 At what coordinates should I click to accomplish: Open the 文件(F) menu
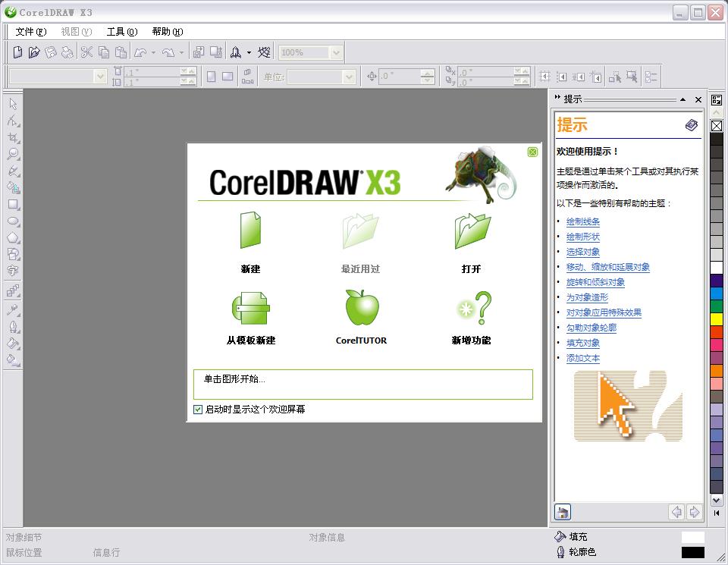(31, 32)
